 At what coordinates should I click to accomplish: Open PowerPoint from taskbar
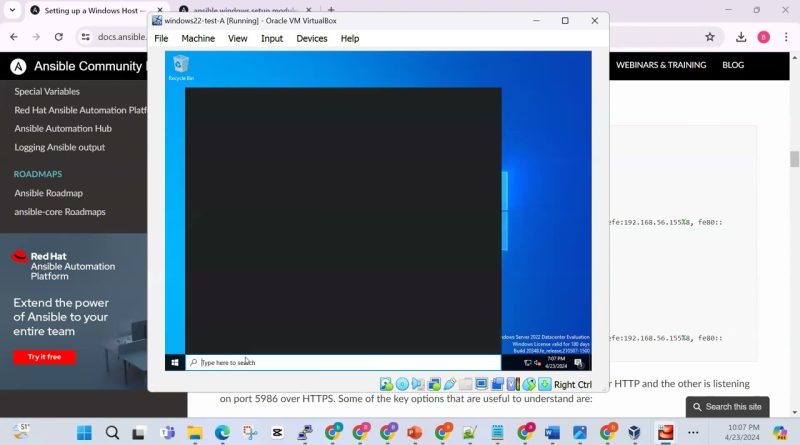point(415,433)
